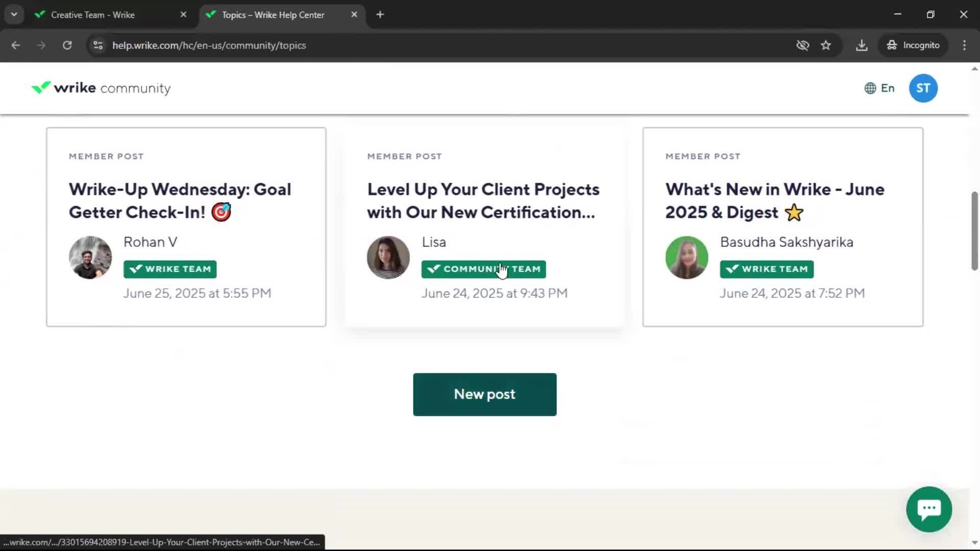Click the page vertical scrollbar thumb
This screenshot has width=980, height=551.
(974, 231)
